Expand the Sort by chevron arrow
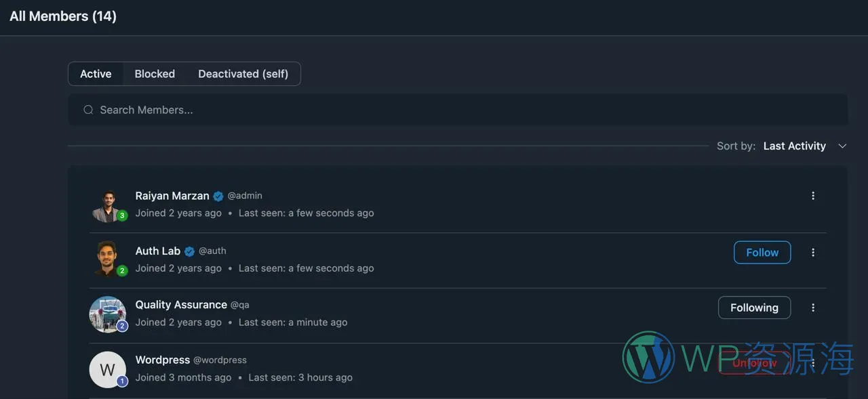 click(842, 146)
